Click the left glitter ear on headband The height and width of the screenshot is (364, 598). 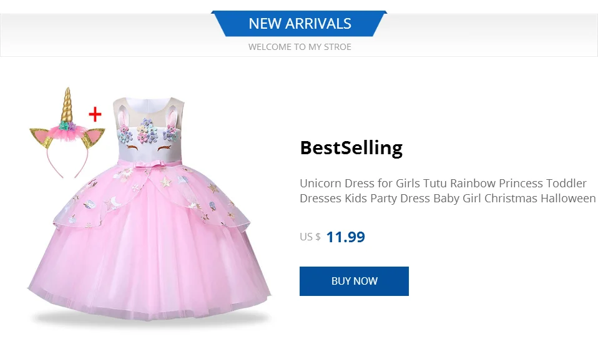pyautogui.click(x=41, y=138)
